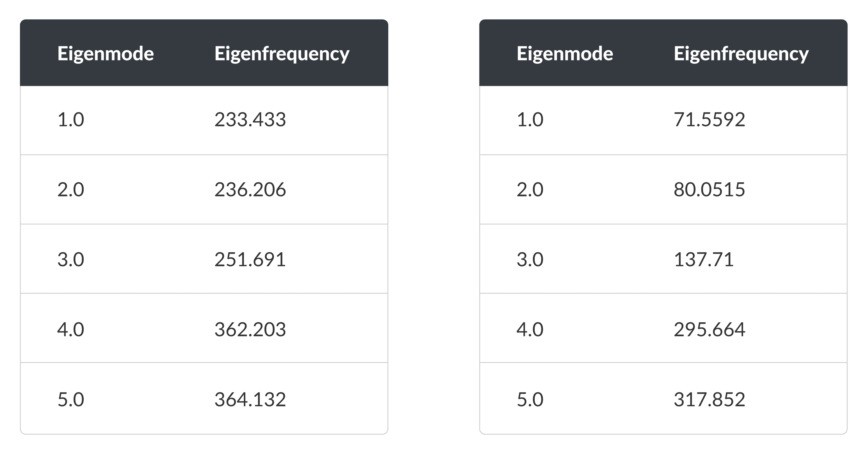Image resolution: width=868 pixels, height=454 pixels.
Task: Click the Eigenmode header of the left table
Action: pyautogui.click(x=106, y=54)
